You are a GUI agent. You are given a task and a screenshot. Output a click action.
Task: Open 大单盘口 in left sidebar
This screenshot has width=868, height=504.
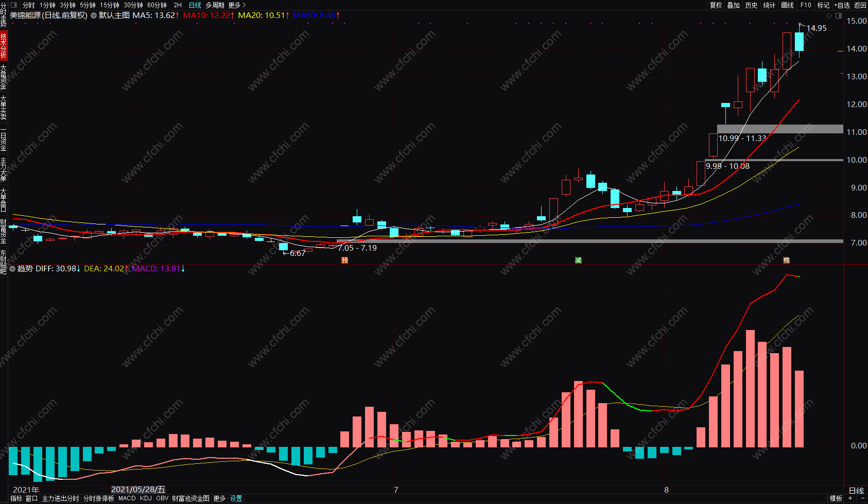(x=4, y=200)
